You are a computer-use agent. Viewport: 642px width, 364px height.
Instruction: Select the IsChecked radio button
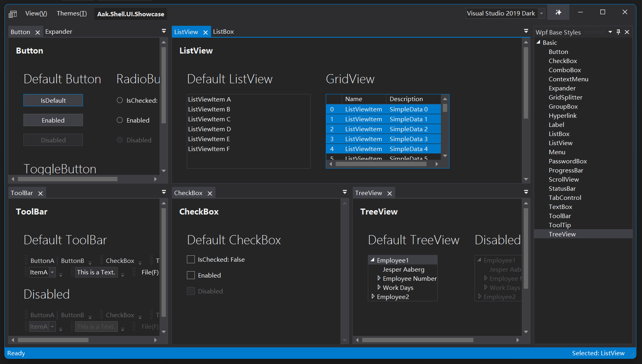tap(119, 100)
